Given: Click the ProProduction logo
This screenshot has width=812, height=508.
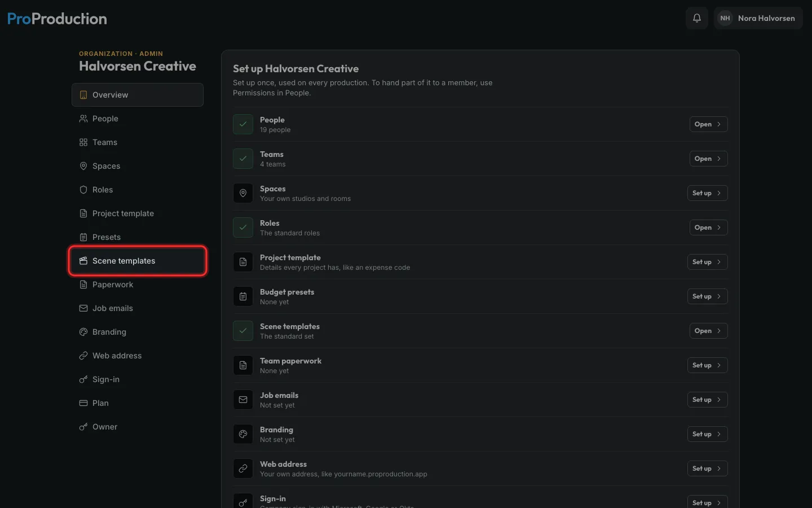Looking at the screenshot, I should [57, 19].
